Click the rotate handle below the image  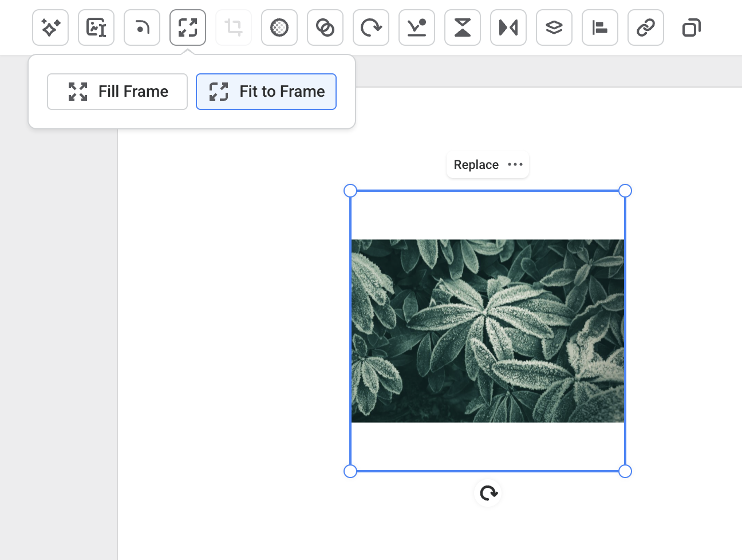pos(488,493)
